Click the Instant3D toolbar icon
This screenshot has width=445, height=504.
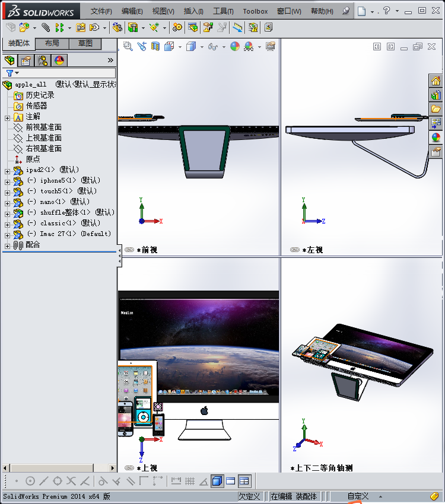click(268, 28)
